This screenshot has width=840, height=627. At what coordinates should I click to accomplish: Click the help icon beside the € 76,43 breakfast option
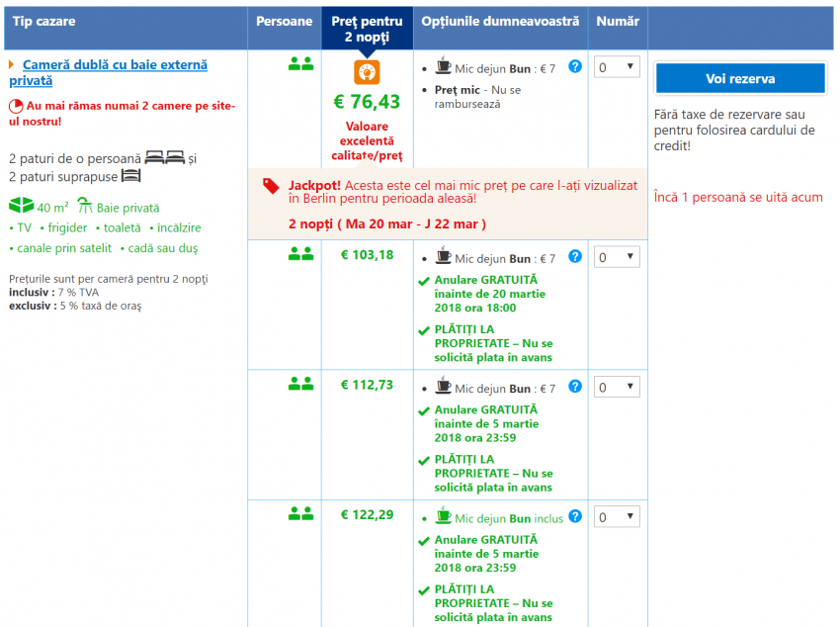pyautogui.click(x=575, y=67)
